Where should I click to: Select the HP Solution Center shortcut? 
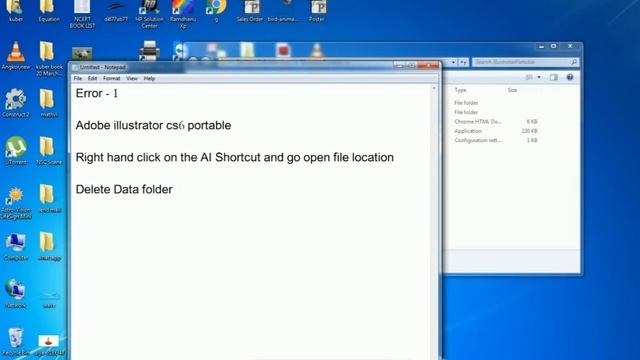click(149, 14)
